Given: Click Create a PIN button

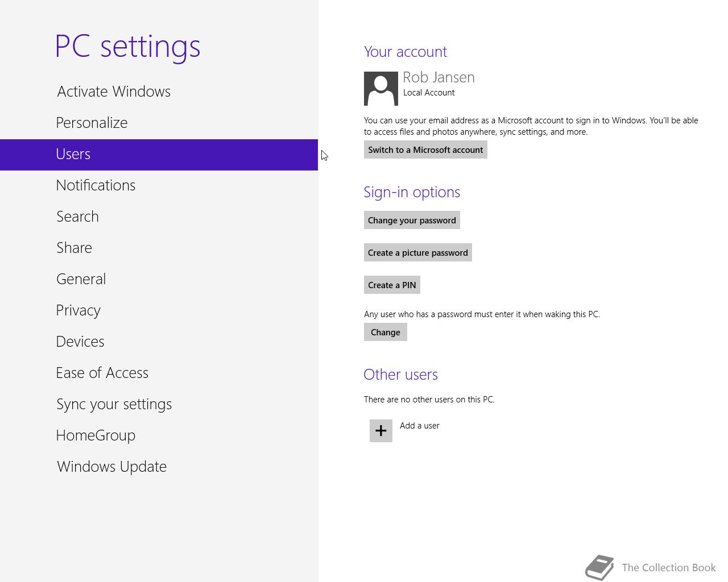Looking at the screenshot, I should (x=392, y=285).
